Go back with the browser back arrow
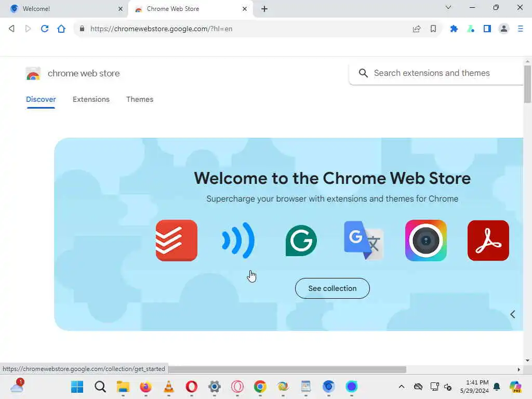Viewport: 532px width, 399px height. click(11, 29)
